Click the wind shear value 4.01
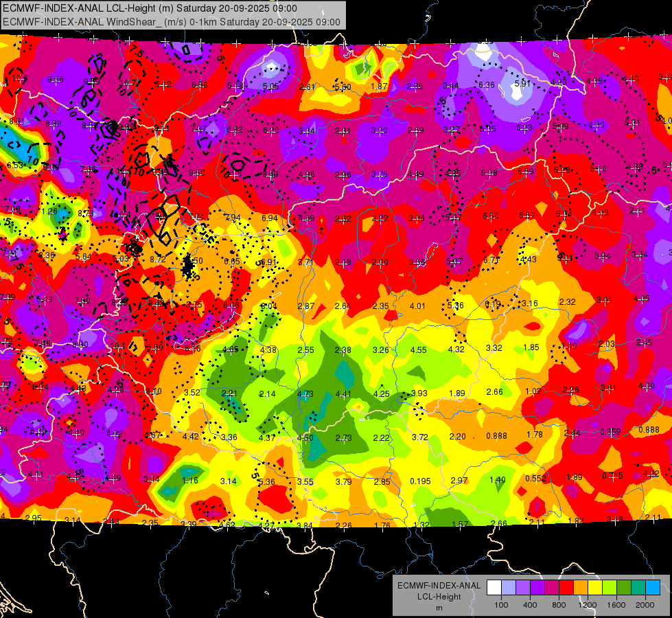This screenshot has width=672, height=618. click(417, 306)
